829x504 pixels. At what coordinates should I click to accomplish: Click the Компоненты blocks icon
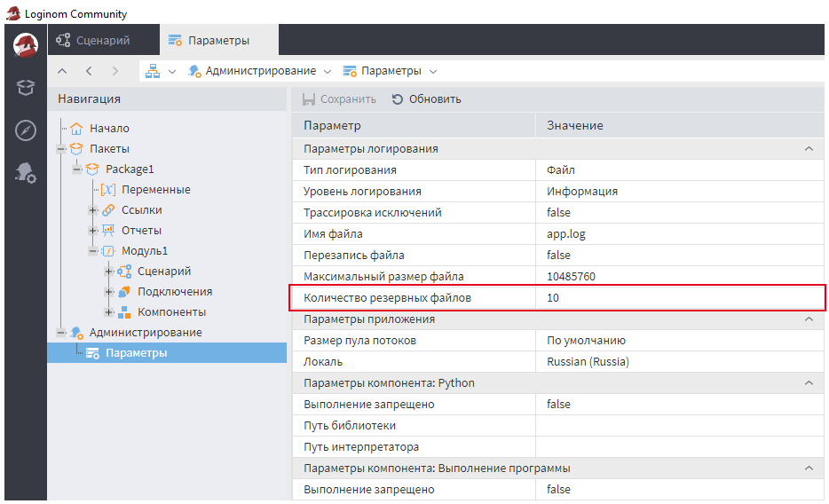124,312
